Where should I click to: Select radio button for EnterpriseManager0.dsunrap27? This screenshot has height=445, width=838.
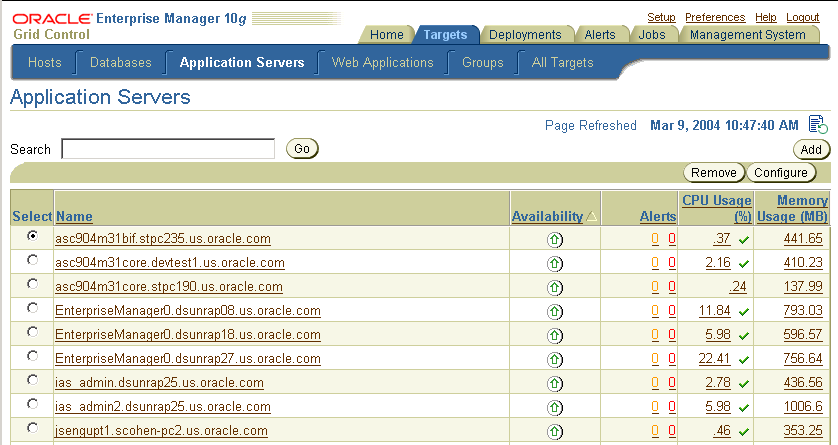[33, 356]
